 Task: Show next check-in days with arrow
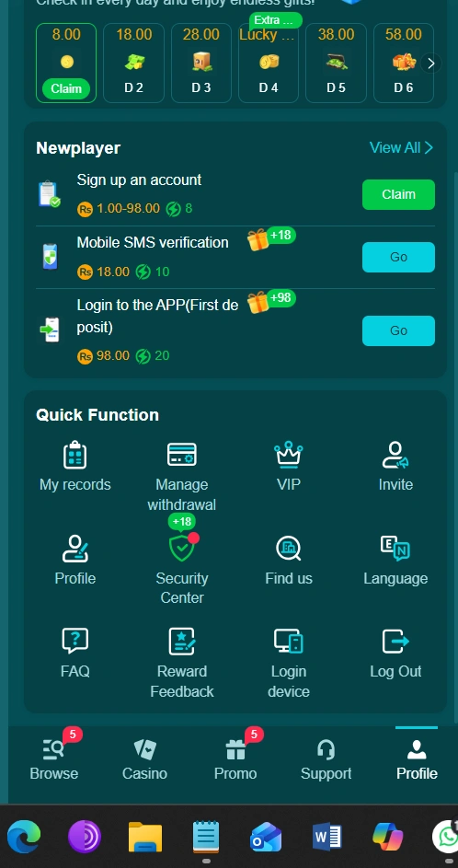[431, 64]
